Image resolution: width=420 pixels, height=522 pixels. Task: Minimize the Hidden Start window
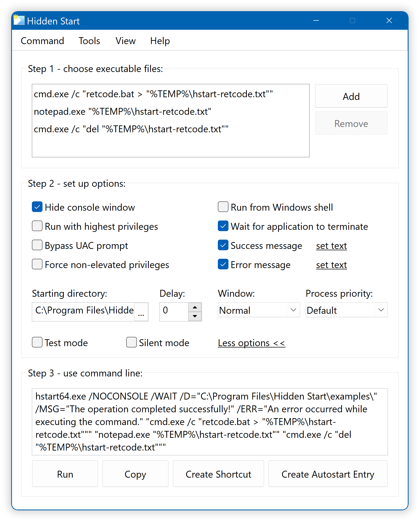point(316,20)
